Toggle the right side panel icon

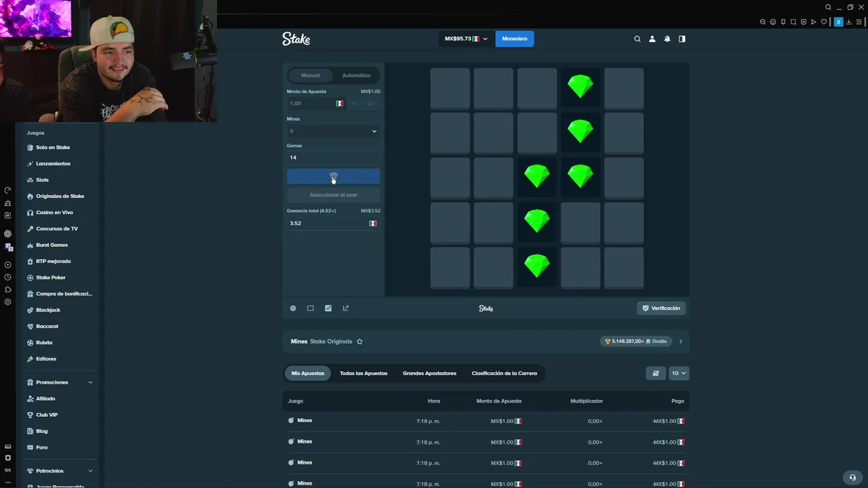pos(682,39)
